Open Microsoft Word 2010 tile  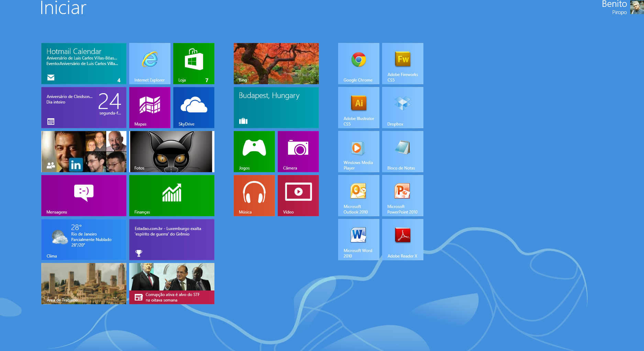tap(358, 240)
